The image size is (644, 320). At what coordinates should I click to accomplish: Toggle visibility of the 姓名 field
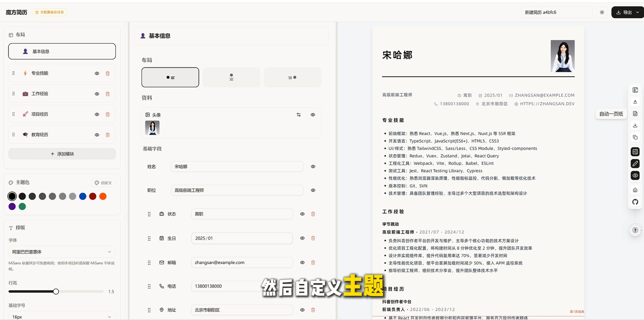click(x=313, y=167)
